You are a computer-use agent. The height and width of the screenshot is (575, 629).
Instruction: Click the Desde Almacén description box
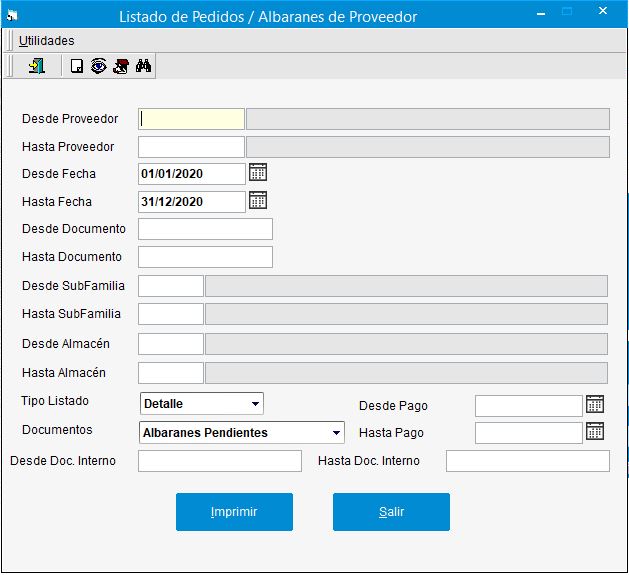406,344
